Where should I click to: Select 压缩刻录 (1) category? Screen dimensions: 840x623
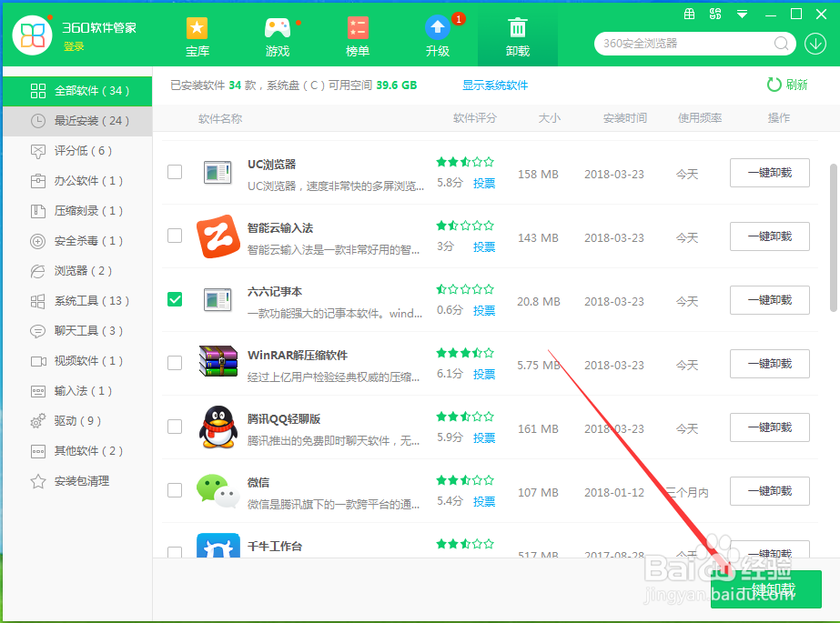[77, 211]
